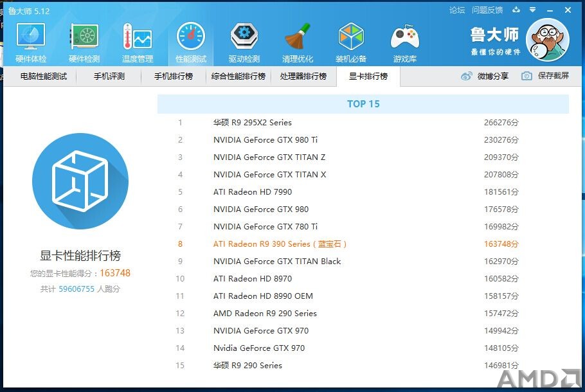Switch to the 手机排行榜 tab
Viewport: 585px width, 392px height.
(174, 76)
